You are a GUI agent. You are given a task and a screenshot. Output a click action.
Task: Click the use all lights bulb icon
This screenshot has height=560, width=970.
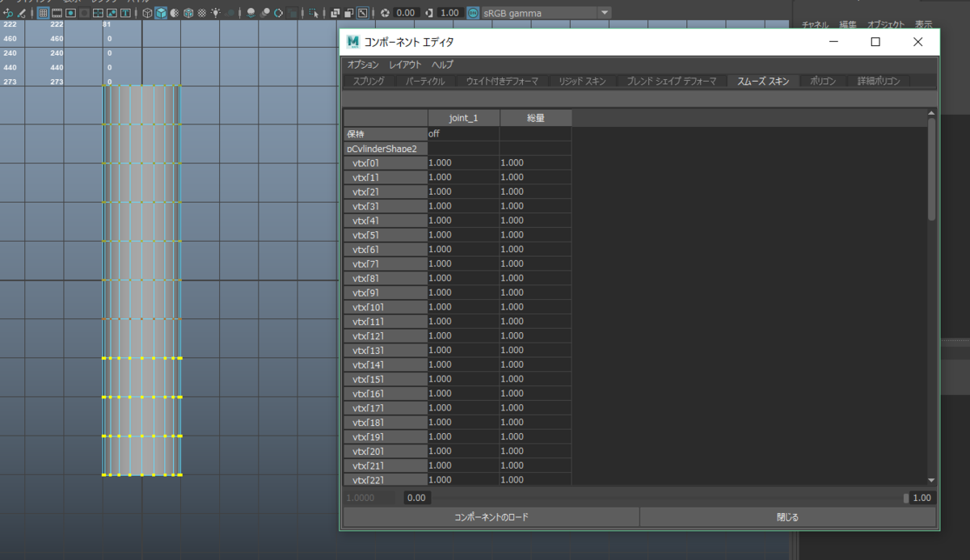pos(216,13)
